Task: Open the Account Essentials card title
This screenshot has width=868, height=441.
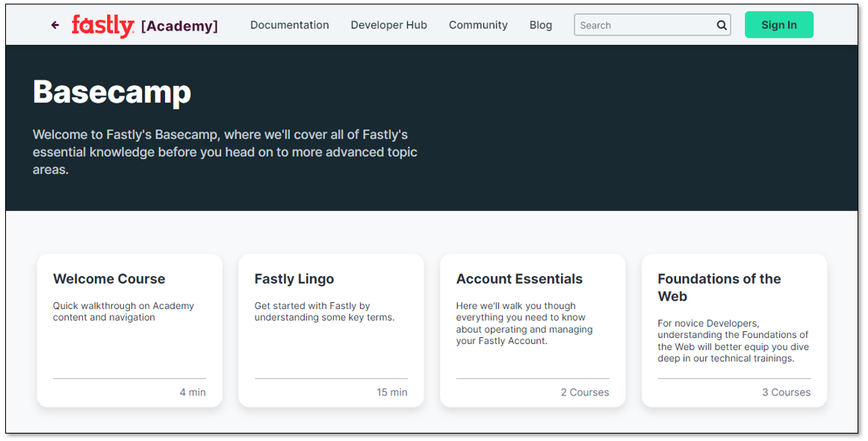Action: (x=519, y=279)
